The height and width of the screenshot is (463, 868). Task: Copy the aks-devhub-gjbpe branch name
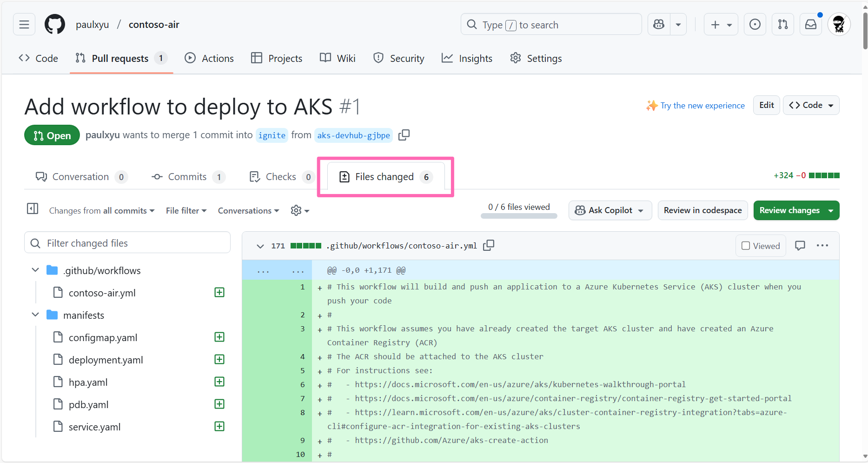coord(404,135)
